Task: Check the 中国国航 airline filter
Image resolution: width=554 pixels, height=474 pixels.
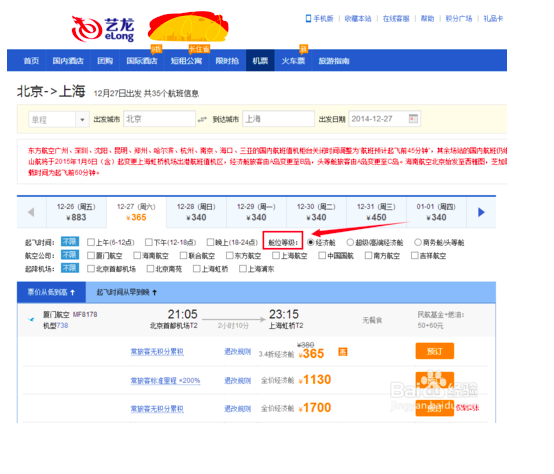Action: [x=322, y=255]
